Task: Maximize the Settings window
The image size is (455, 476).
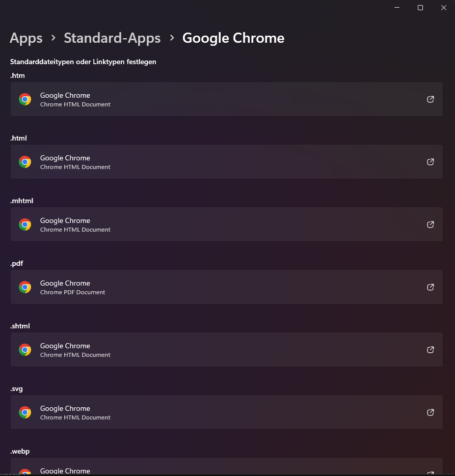Action: [x=420, y=8]
